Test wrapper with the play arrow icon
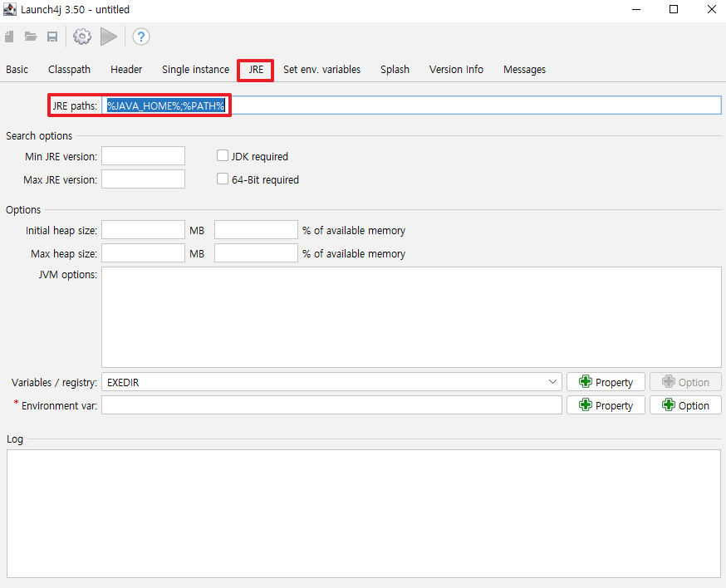Image resolution: width=726 pixels, height=588 pixels. click(x=109, y=37)
